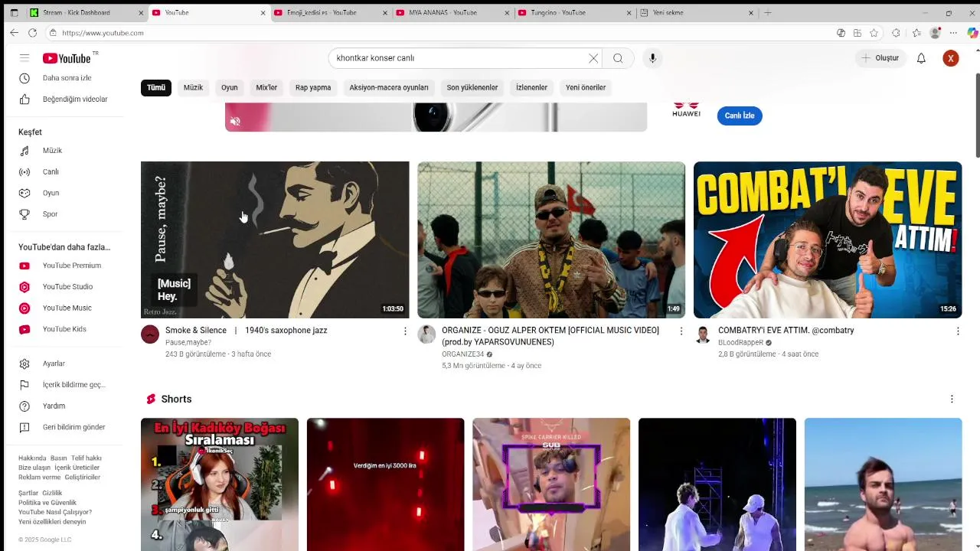Open the YouTube hamburger guide menu
The image size is (980, 551).
click(x=24, y=58)
